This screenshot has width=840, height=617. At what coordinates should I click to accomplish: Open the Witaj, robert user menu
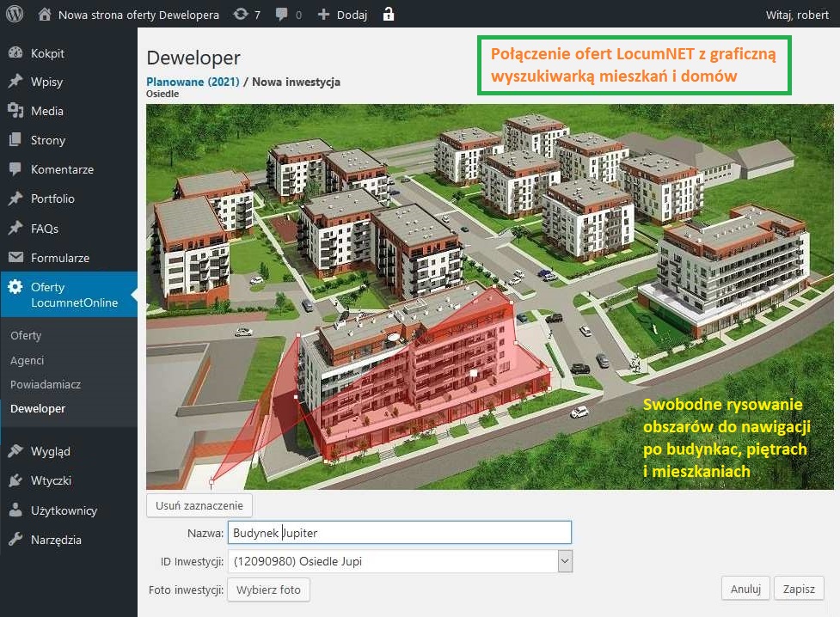coord(796,15)
